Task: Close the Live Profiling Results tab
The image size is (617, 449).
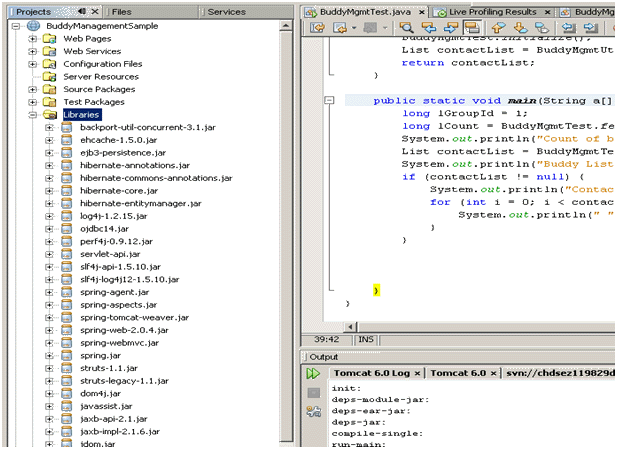Action: pos(547,13)
